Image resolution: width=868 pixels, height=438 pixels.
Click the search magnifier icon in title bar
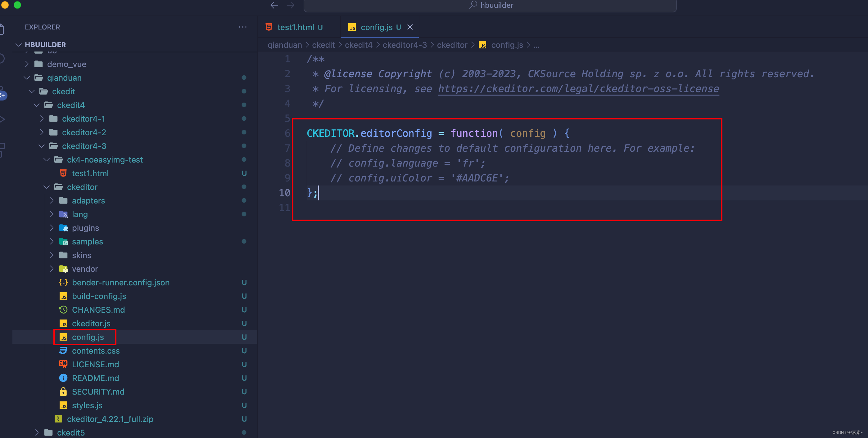pos(473,5)
